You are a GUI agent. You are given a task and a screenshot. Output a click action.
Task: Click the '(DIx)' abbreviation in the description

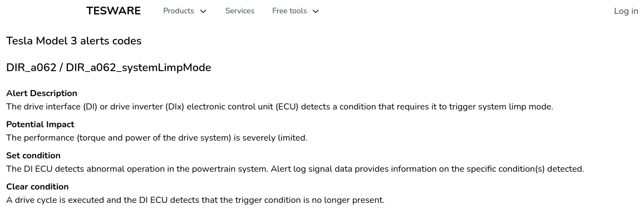175,107
